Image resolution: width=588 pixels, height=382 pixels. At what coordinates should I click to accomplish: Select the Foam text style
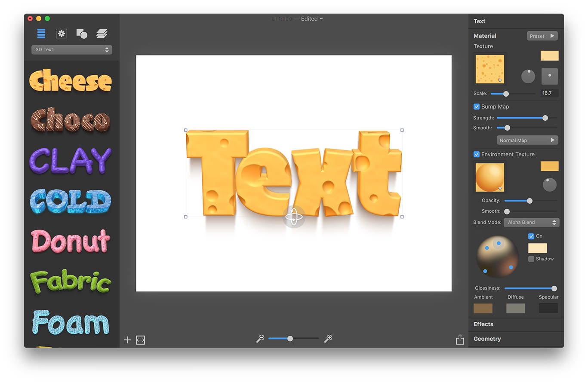[x=71, y=322]
